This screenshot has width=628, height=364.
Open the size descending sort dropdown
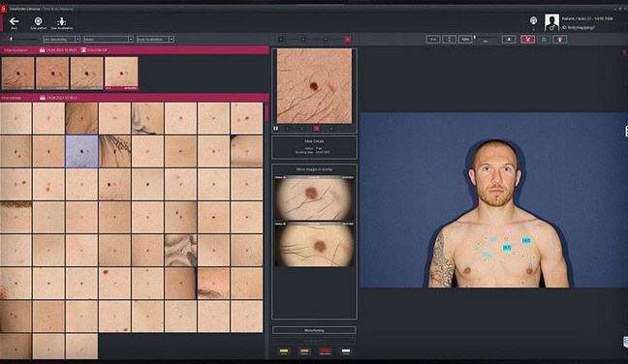[62, 39]
